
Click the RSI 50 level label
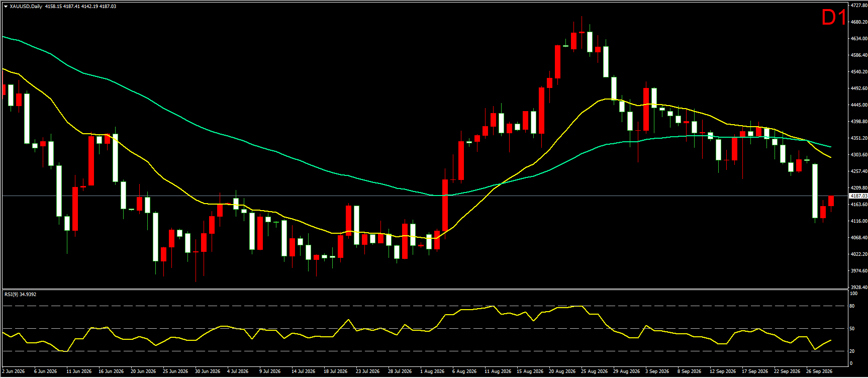[x=852, y=328]
